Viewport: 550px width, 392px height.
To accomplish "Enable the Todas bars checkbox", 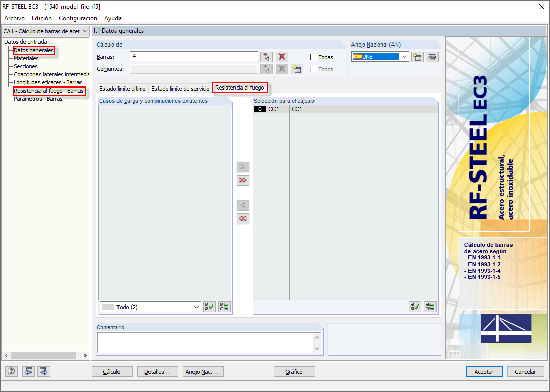I will pyautogui.click(x=313, y=57).
